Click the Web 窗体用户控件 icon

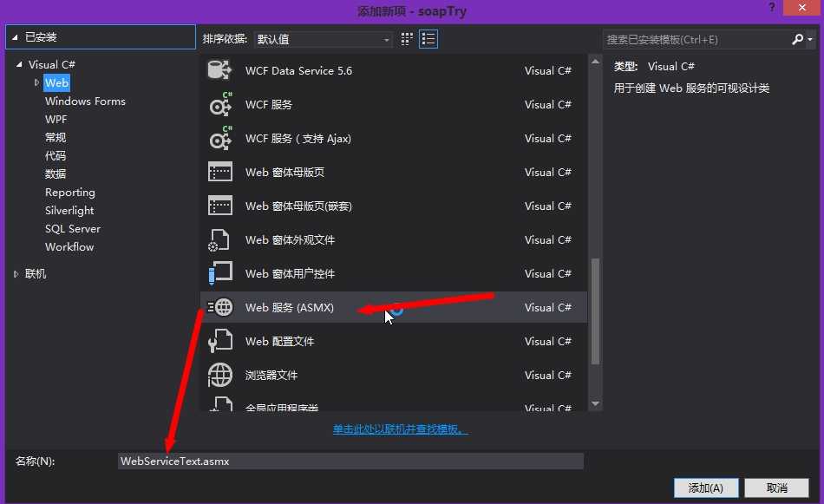[220, 273]
